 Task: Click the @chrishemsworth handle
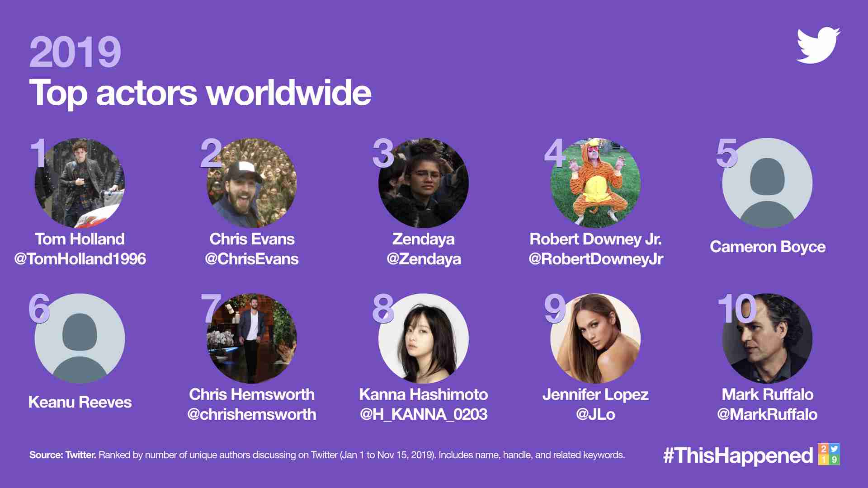(x=252, y=414)
